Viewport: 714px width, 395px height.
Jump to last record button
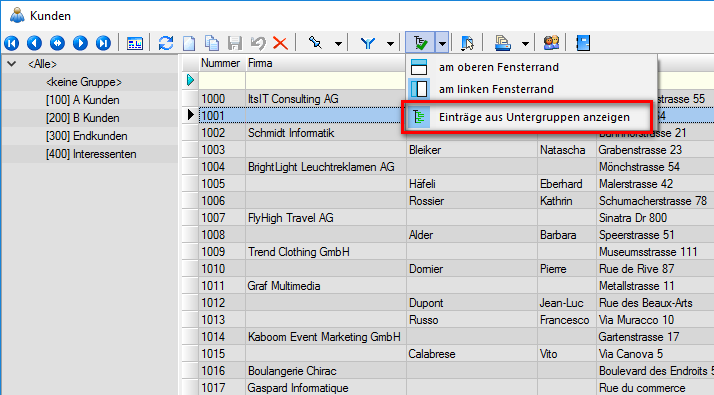tap(103, 43)
